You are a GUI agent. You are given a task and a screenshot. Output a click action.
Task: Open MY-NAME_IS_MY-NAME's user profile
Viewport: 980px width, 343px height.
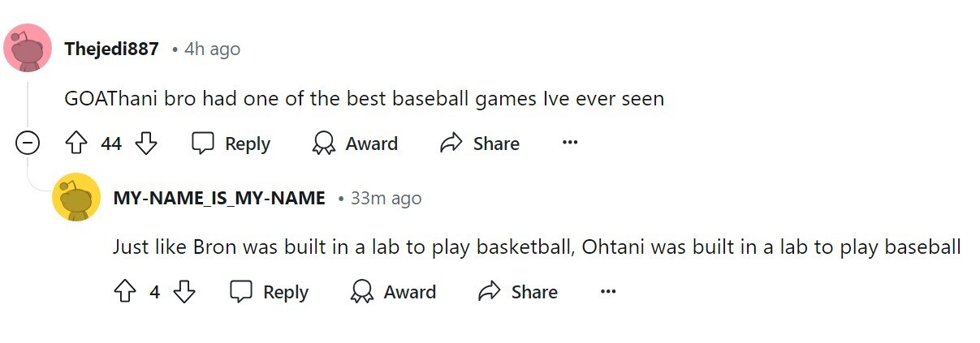(219, 198)
